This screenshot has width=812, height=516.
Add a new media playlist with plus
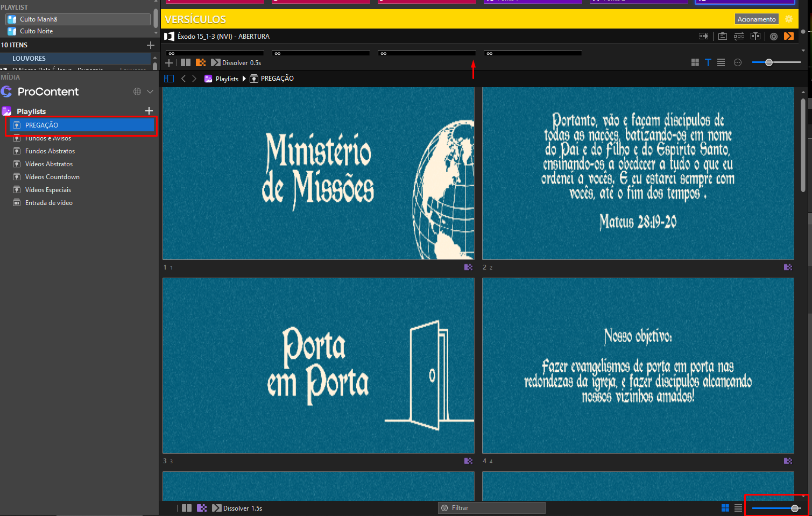pos(149,111)
